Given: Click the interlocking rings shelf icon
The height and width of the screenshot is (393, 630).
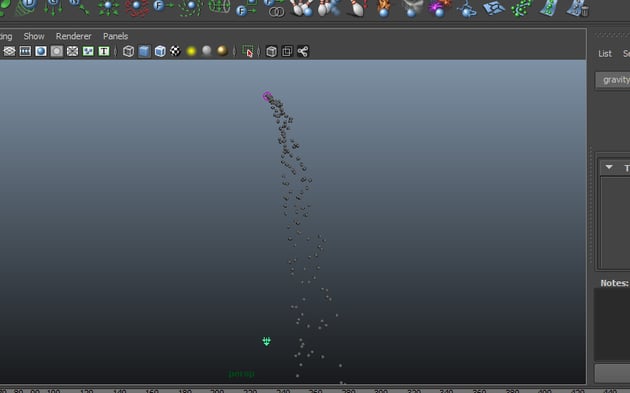Looking at the screenshot, I should (275, 9).
